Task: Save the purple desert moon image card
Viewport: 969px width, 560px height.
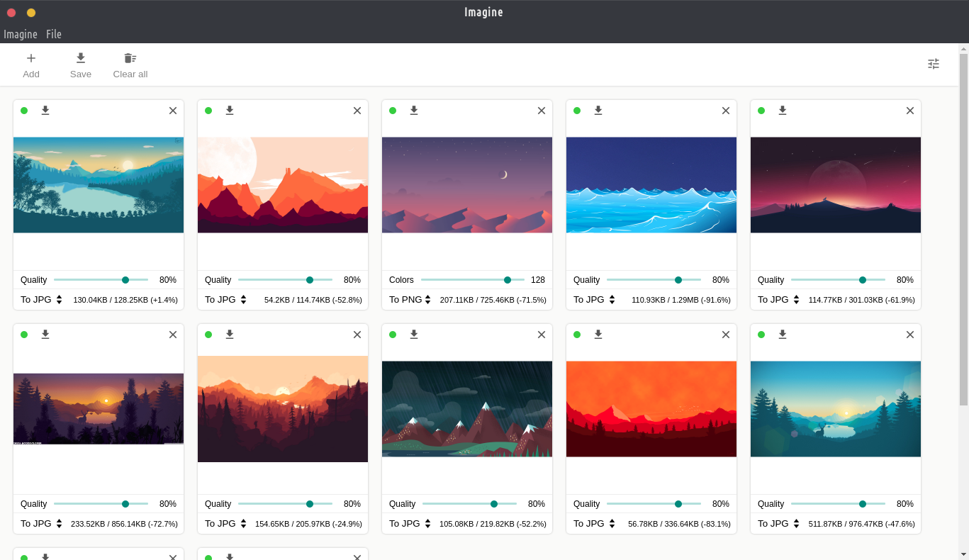Action: [414, 111]
